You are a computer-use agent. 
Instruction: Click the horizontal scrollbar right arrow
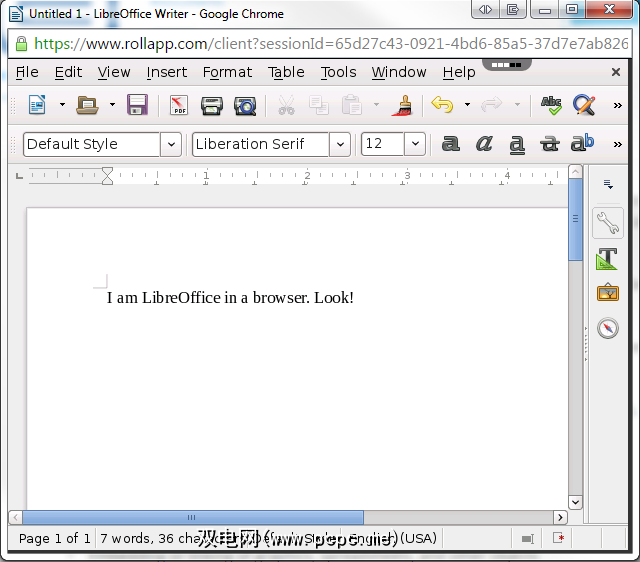point(560,518)
